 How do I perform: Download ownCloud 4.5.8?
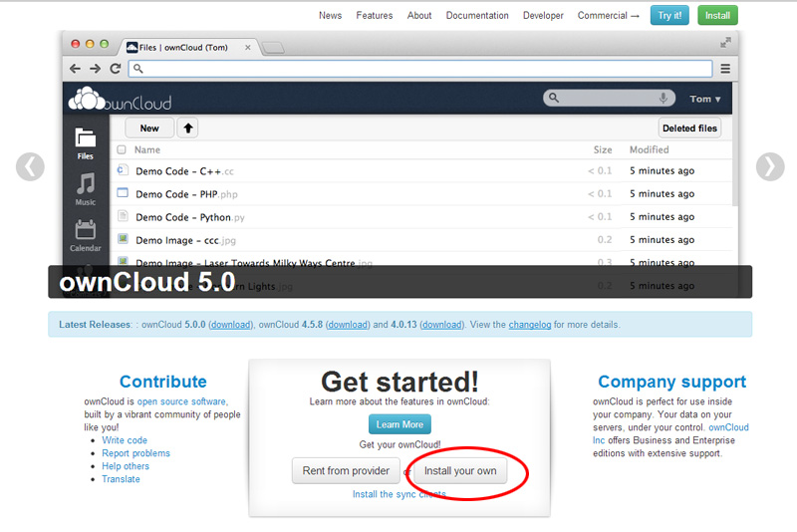coord(348,325)
